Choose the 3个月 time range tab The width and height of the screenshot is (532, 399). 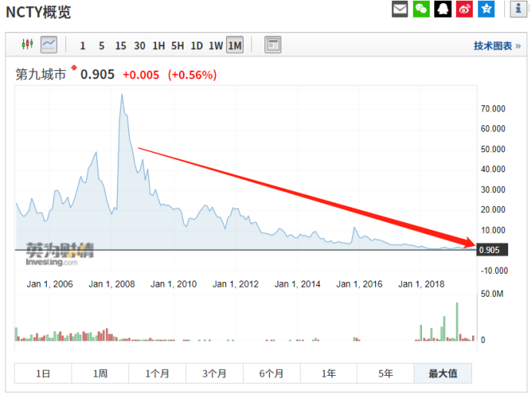(214, 373)
